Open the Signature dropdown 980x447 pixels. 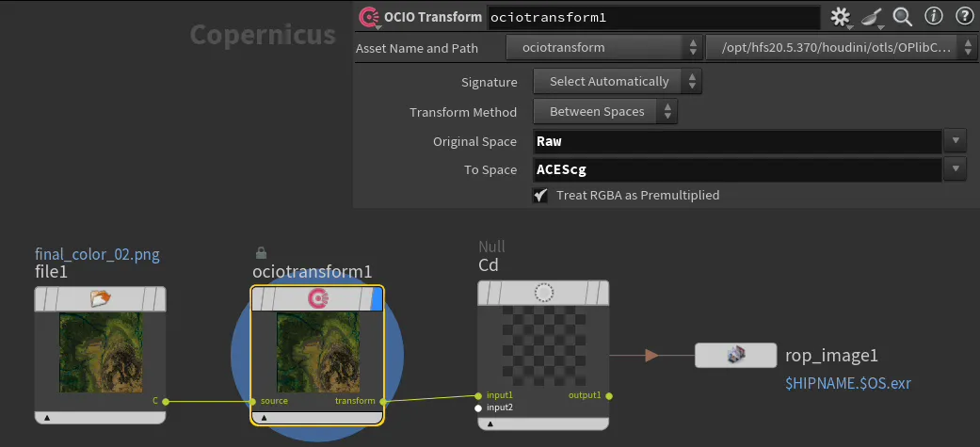618,81
